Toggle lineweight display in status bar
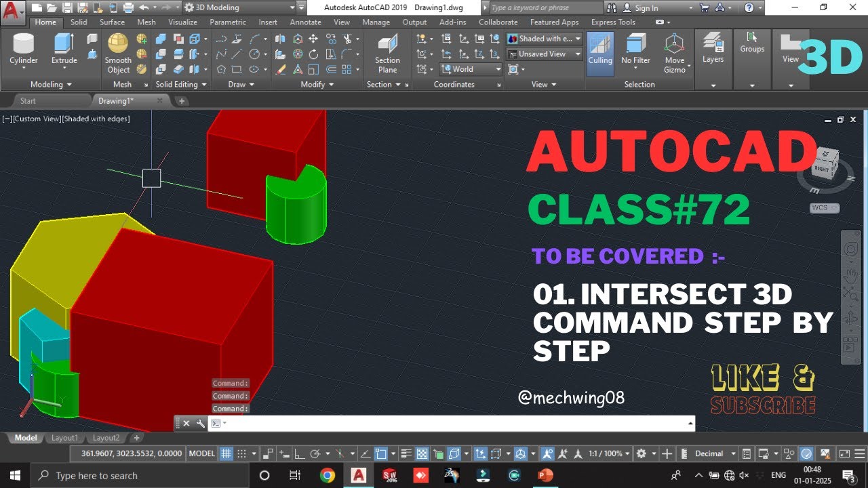 pos(407,453)
